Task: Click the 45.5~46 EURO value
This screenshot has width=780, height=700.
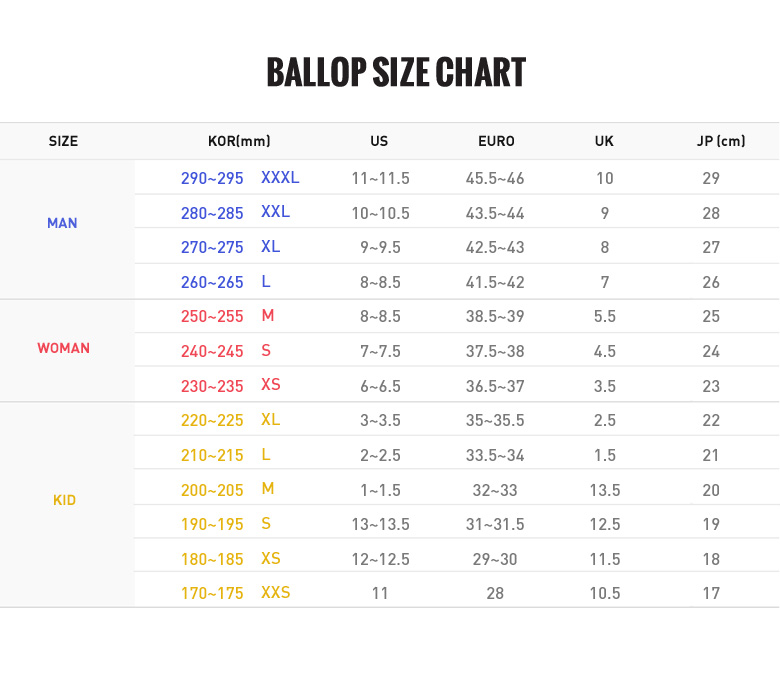Action: (495, 179)
